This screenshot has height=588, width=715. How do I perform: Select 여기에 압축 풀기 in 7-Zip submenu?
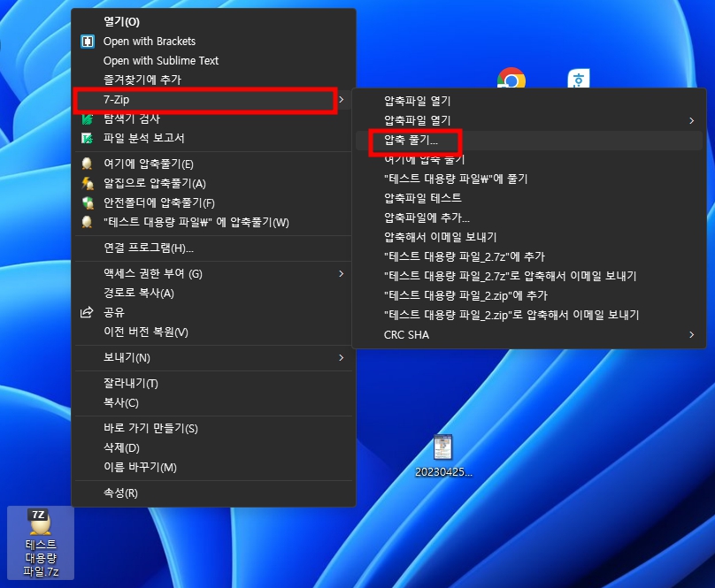point(529,159)
